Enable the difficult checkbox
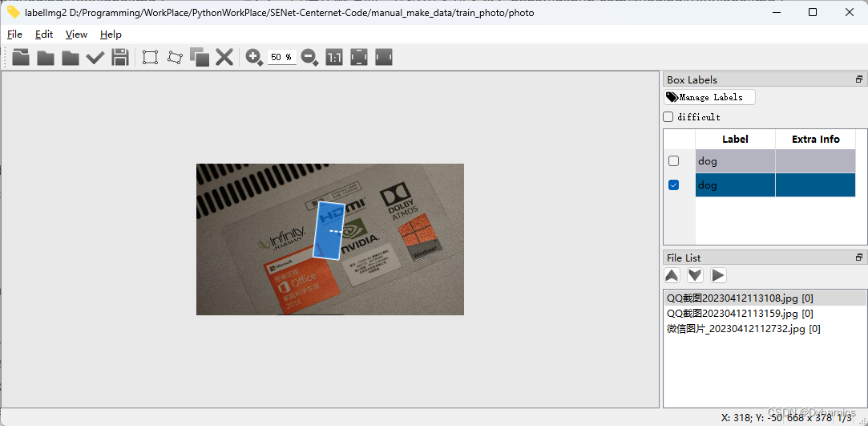 [x=668, y=117]
